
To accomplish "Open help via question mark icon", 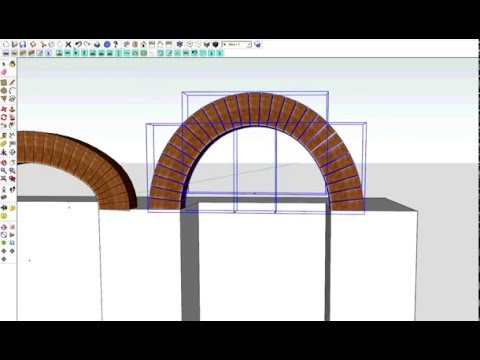I will coord(116,44).
